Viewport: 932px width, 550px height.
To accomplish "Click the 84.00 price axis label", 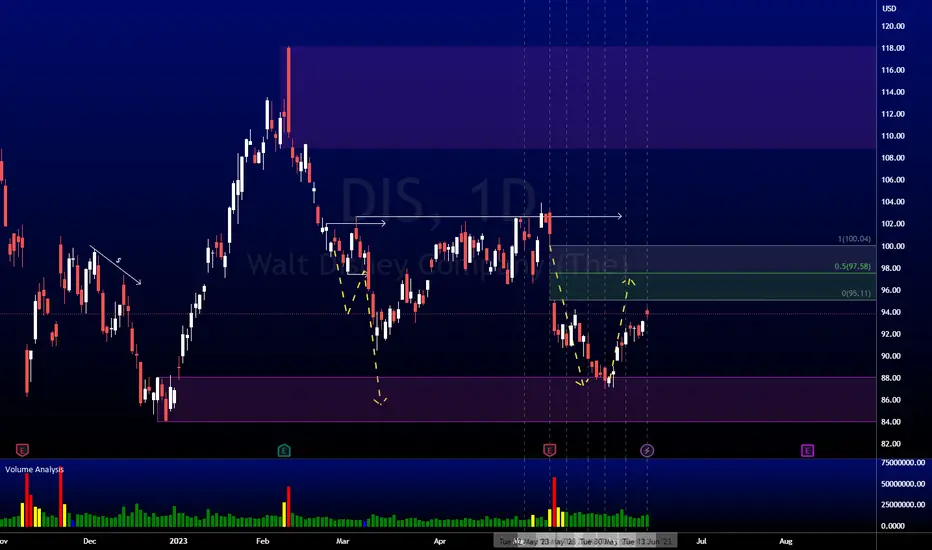I will tap(890, 422).
